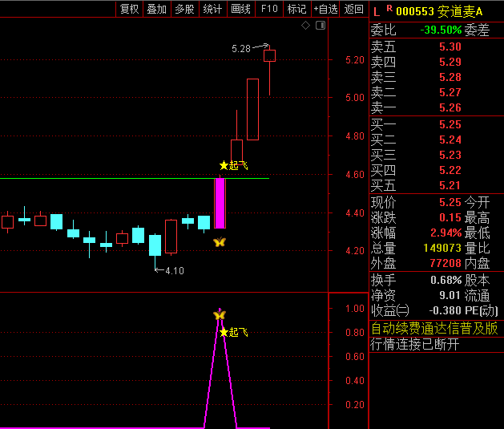Select 卖五 price 5.30

pyautogui.click(x=450, y=47)
